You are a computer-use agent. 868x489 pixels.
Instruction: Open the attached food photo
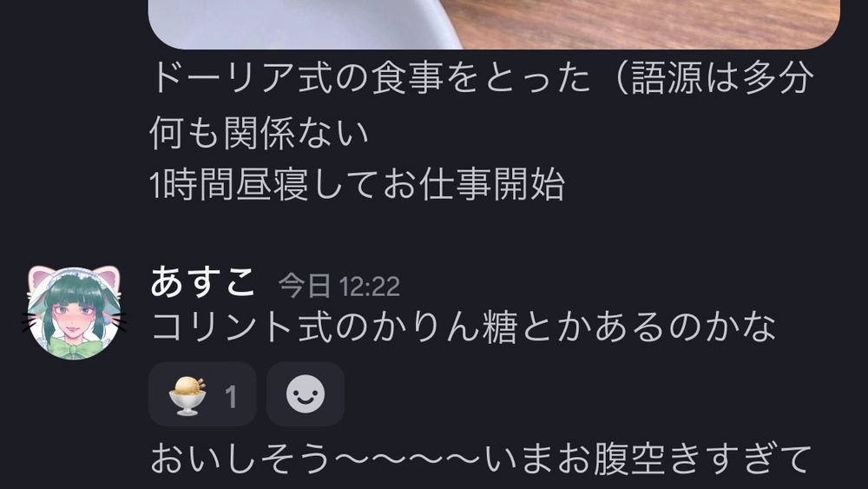click(x=494, y=24)
